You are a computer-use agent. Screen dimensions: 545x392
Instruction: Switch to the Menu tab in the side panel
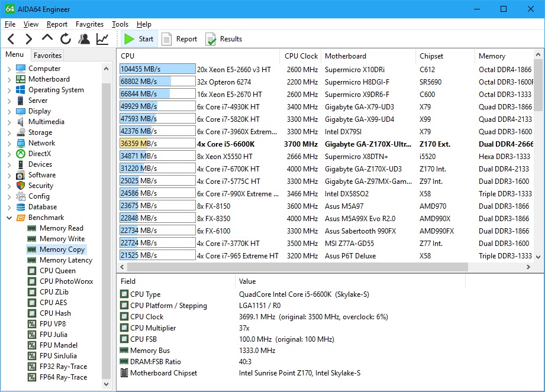click(15, 54)
